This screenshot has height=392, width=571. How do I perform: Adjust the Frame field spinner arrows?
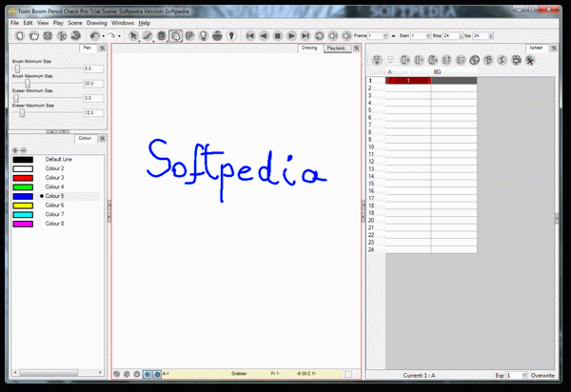(385, 35)
